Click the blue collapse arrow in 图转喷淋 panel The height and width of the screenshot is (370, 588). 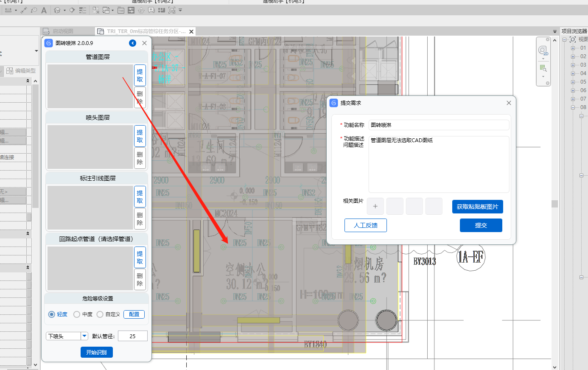133,43
